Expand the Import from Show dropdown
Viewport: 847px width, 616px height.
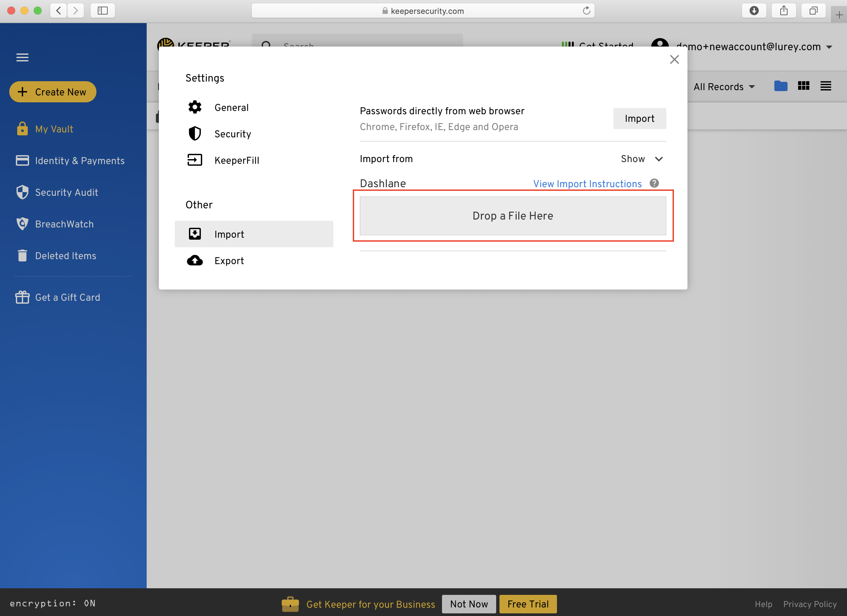[x=642, y=159]
